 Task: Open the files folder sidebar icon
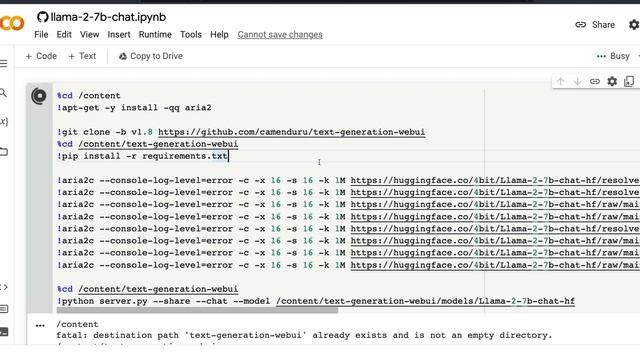[x=4, y=152]
